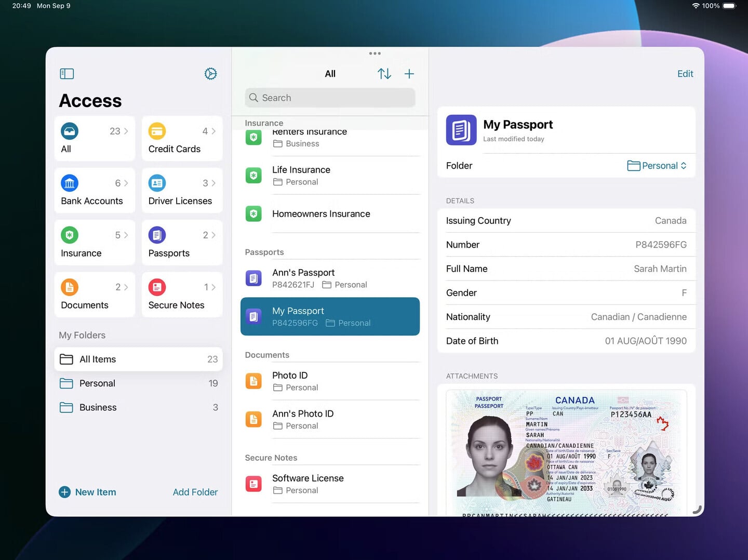Click the plus icon to add item

tap(409, 73)
